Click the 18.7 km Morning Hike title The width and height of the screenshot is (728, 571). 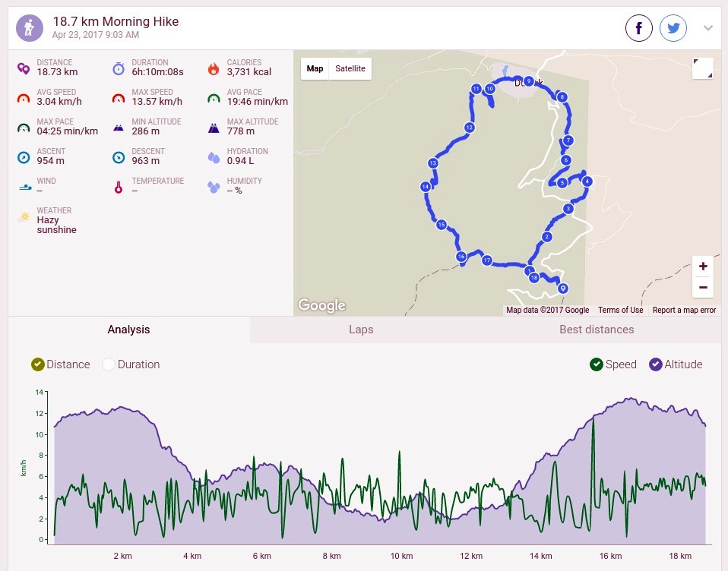116,21
